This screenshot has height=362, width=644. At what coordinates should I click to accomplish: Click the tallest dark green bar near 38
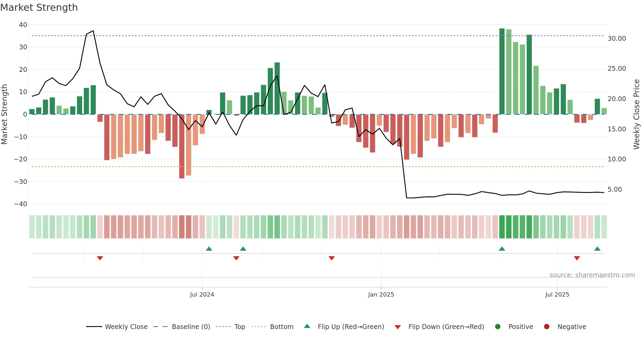pyautogui.click(x=502, y=71)
